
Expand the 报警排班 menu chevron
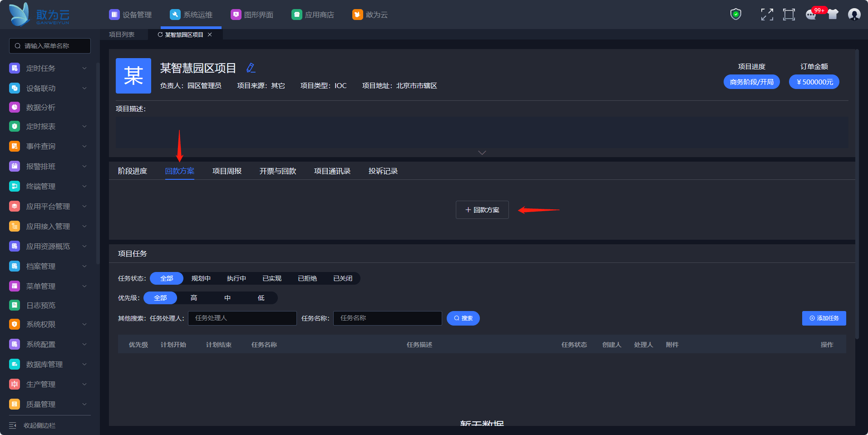click(84, 166)
